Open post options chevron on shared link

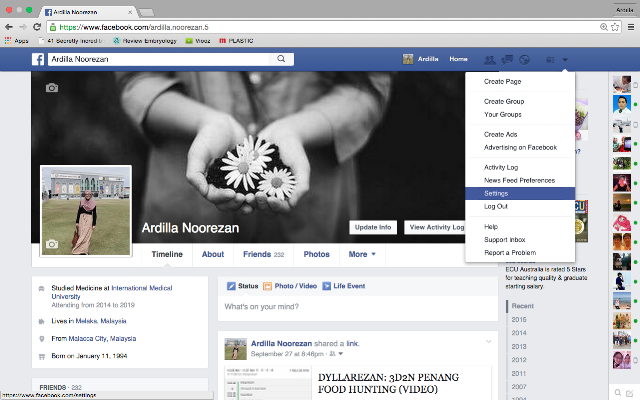pyautogui.click(x=488, y=342)
